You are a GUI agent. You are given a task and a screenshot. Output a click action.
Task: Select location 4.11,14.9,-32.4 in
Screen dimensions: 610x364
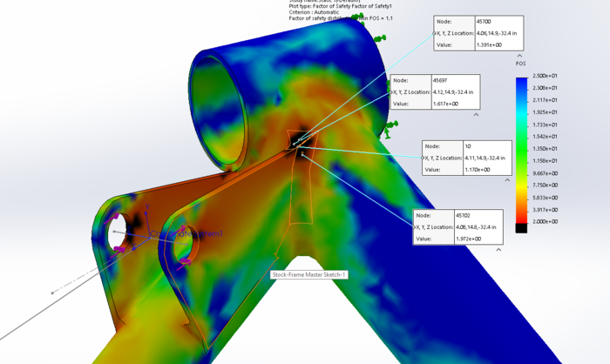tap(485, 158)
